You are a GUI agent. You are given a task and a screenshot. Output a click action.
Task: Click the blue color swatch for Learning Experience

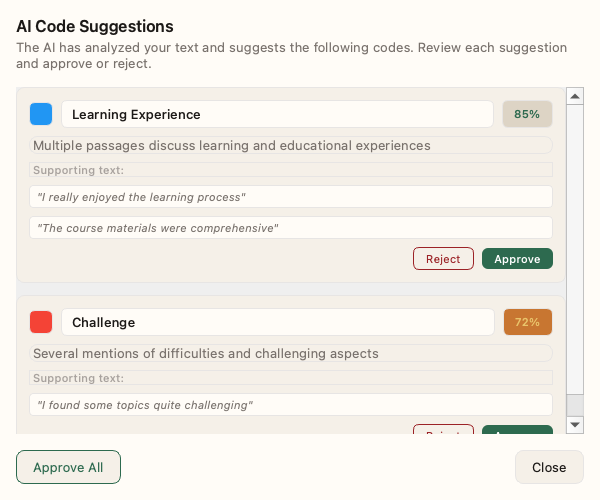coord(41,114)
